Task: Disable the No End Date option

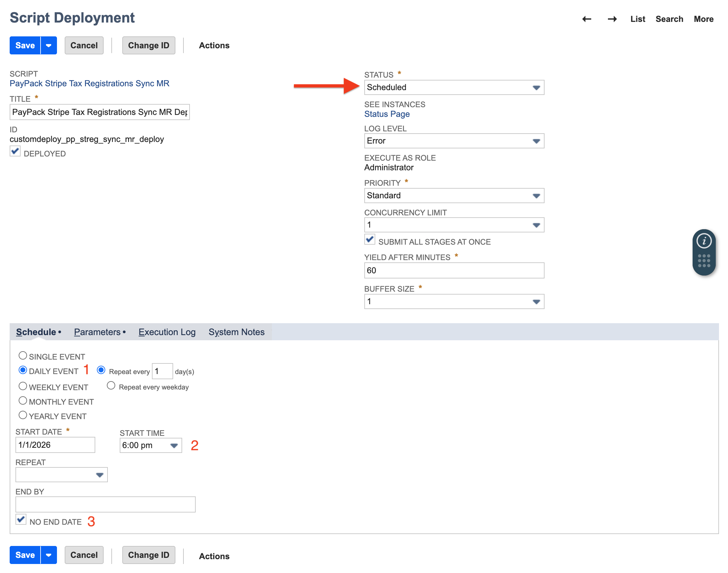Action: point(21,519)
